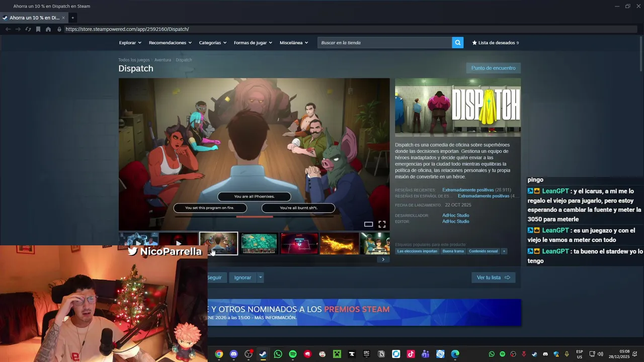The width and height of the screenshot is (644, 362).
Task: Reload the Steam store page
Action: pyautogui.click(x=28, y=29)
